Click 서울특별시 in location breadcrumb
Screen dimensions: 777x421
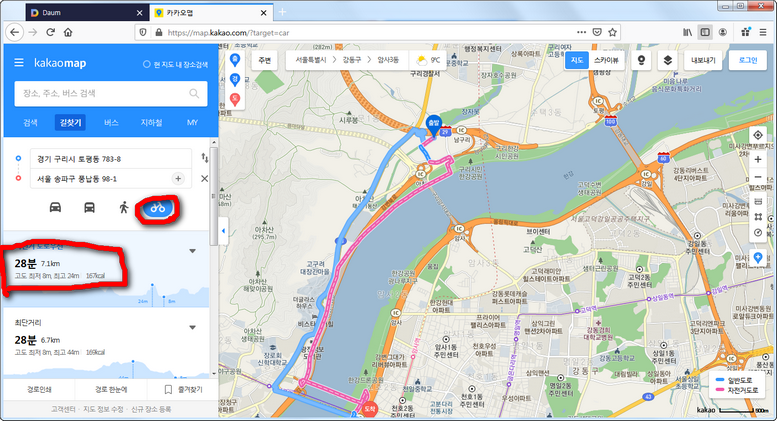pyautogui.click(x=311, y=60)
